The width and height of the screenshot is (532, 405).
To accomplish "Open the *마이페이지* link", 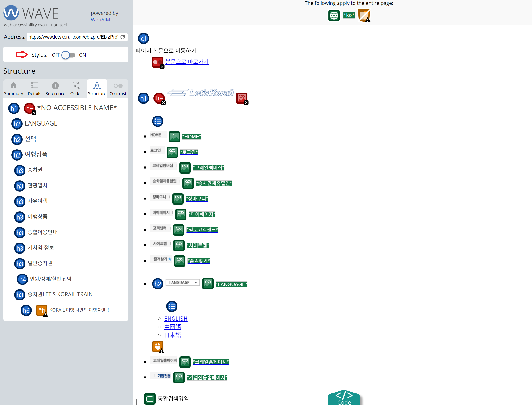I will 202,214.
